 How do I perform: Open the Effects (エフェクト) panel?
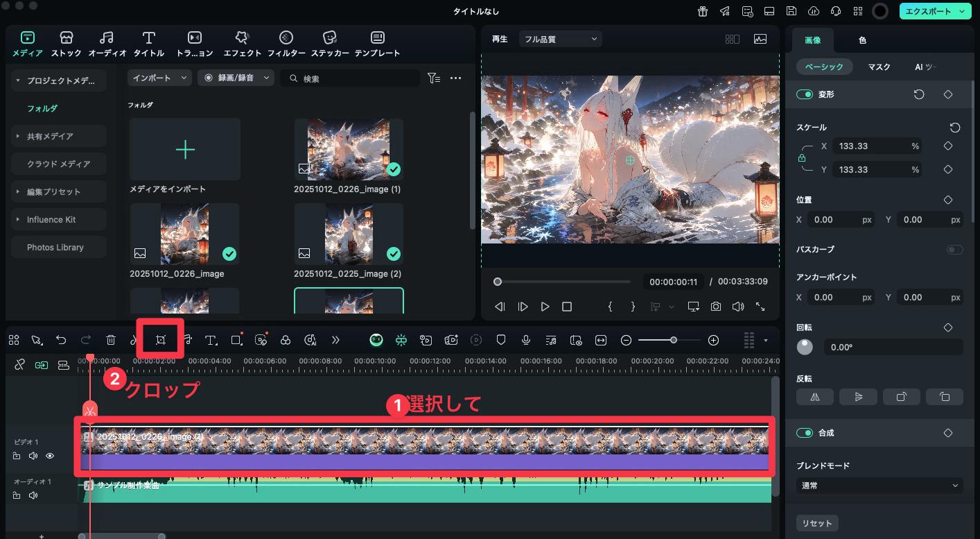pyautogui.click(x=242, y=43)
